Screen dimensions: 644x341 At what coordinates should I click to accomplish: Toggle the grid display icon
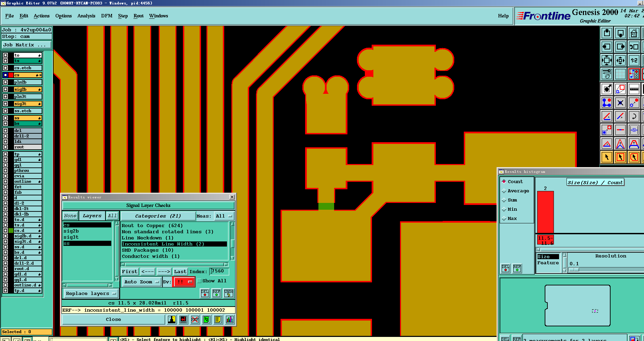[620, 74]
